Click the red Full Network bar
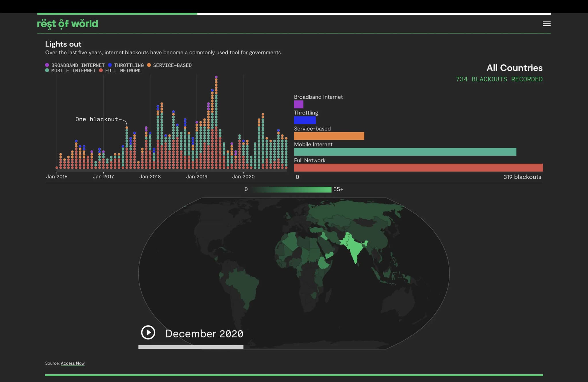 tap(418, 168)
